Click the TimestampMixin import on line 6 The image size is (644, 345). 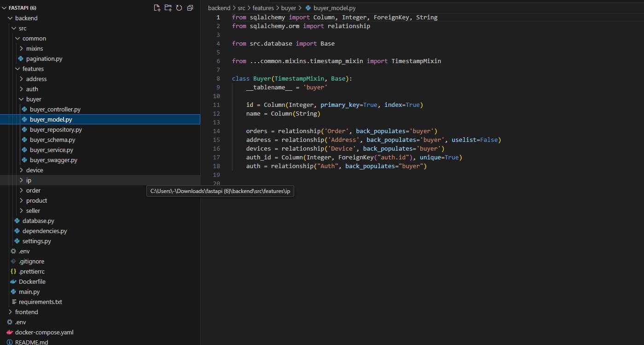416,61
